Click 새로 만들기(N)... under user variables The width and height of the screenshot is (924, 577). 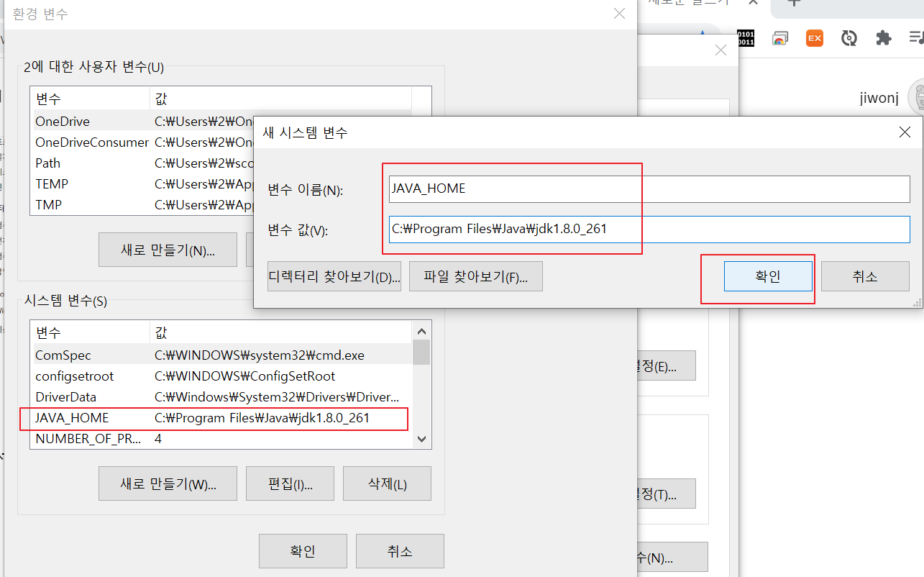pyautogui.click(x=168, y=250)
